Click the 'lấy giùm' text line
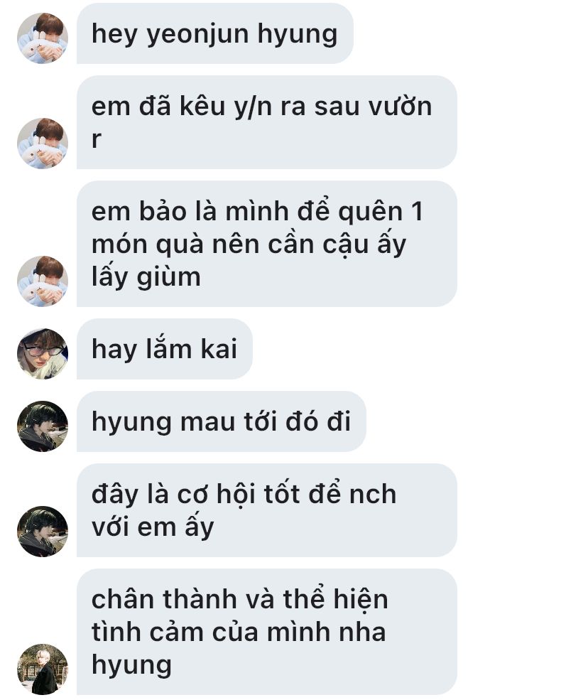The width and height of the screenshot is (588, 700). (146, 276)
